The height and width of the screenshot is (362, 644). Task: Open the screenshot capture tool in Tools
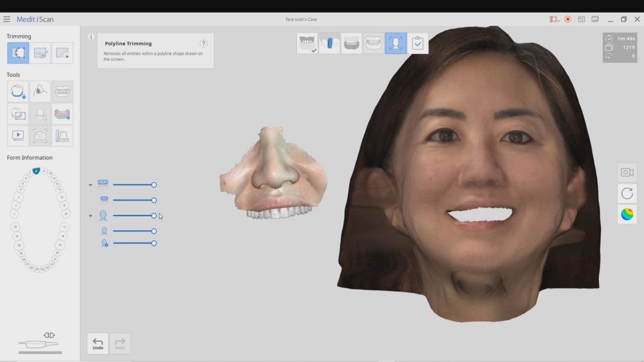point(40,135)
